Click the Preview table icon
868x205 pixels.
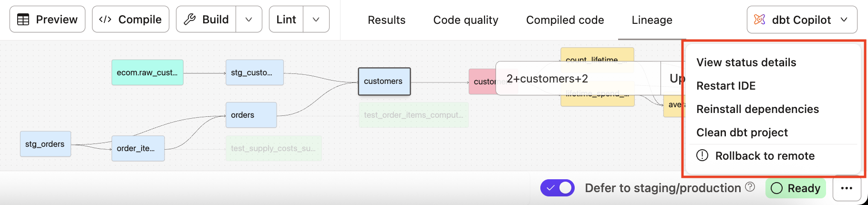pos(23,20)
